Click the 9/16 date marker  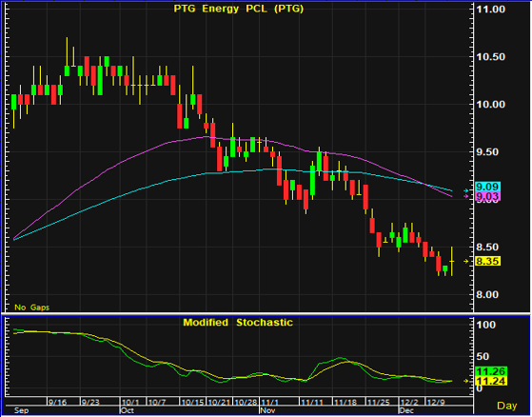click(x=57, y=402)
